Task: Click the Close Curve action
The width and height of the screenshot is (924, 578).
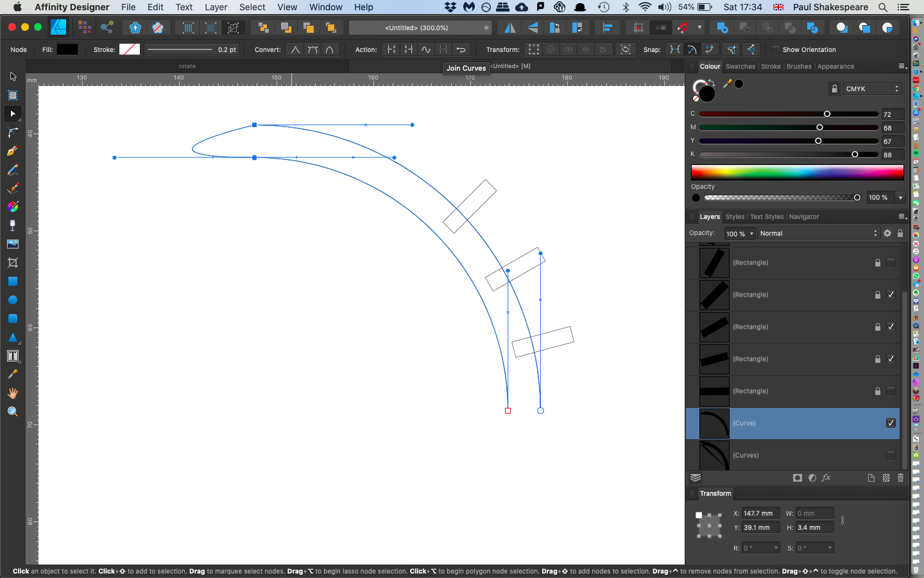Action: click(408, 49)
